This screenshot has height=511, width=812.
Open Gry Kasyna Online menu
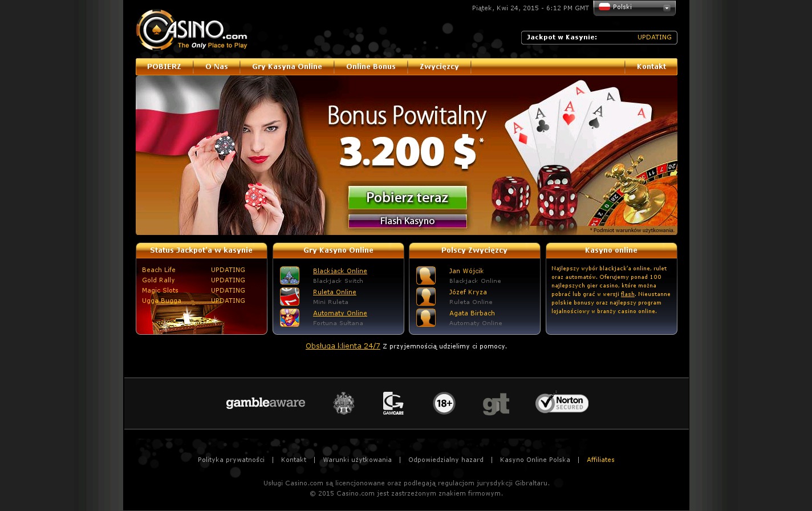tap(287, 67)
